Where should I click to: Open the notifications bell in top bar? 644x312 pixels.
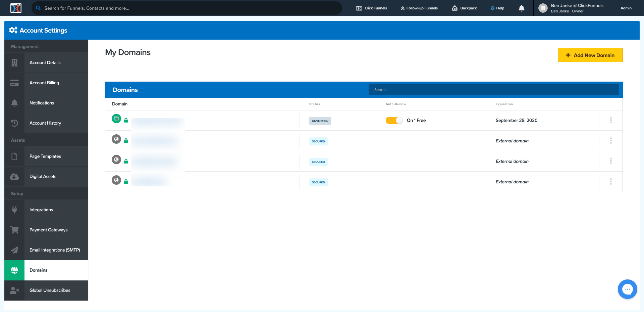[x=521, y=8]
